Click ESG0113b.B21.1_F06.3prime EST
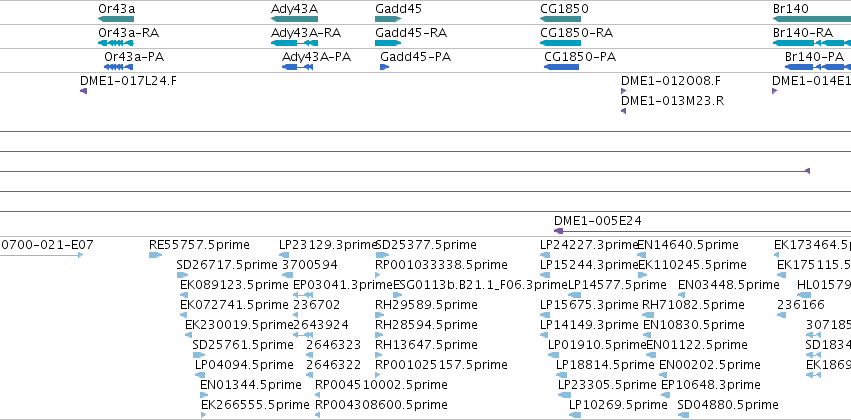This screenshot has height=420, width=851. point(398,295)
